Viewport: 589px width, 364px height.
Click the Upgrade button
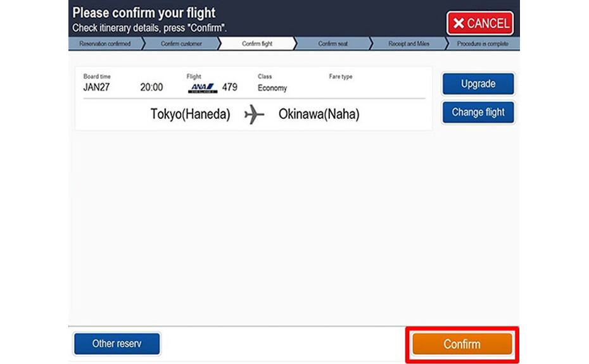[478, 84]
